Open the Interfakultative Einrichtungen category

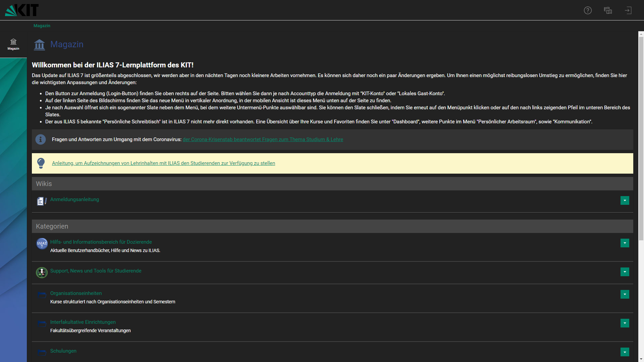[83, 322]
